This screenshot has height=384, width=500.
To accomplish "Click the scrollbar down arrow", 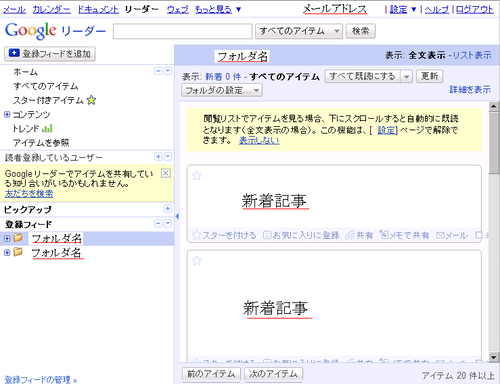I will pos(494,357).
